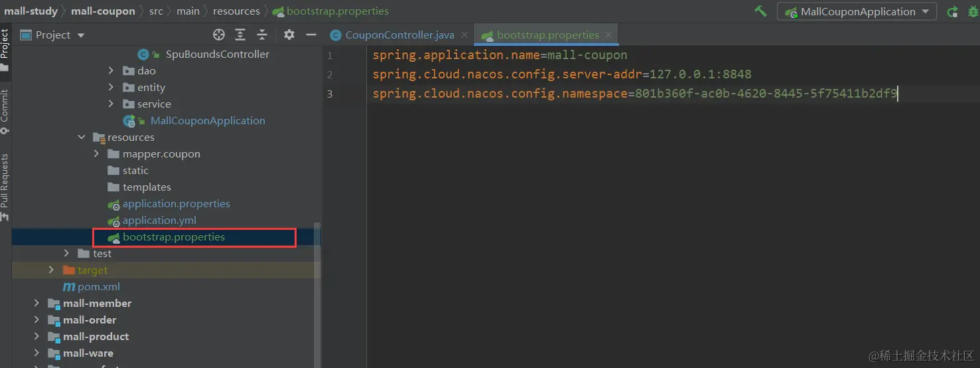
Task: Select the test folder
Action: click(102, 254)
